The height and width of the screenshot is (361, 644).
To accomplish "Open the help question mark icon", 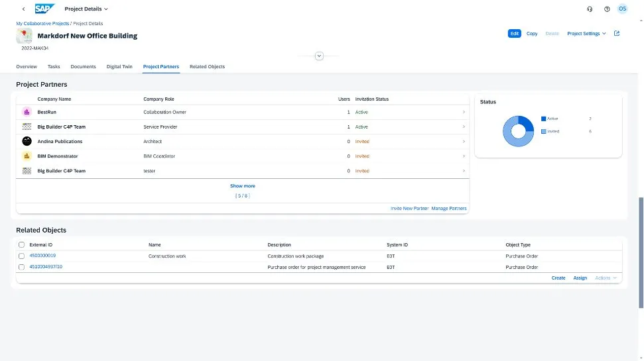I will pyautogui.click(x=607, y=9).
